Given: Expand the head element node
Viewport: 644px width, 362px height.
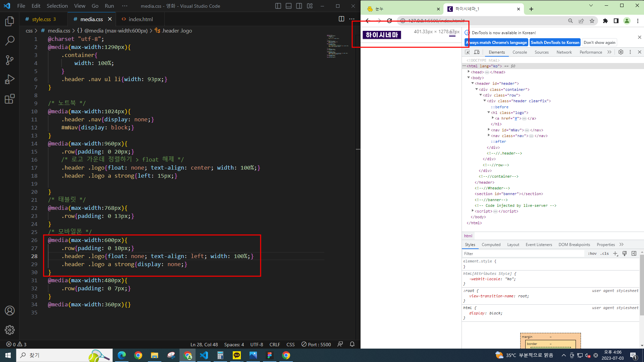Looking at the screenshot, I should pos(469,72).
